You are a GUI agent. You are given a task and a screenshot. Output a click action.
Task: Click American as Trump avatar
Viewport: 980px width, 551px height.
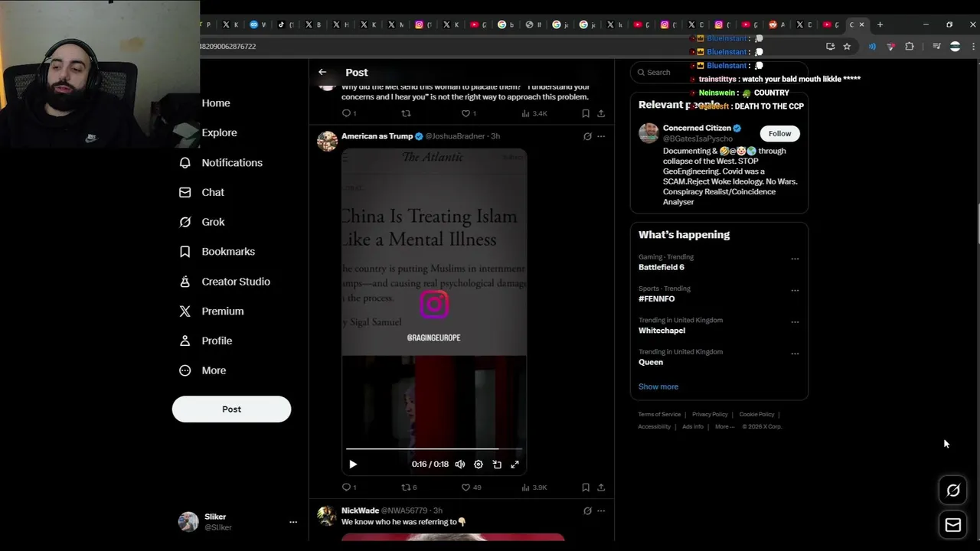pos(328,141)
